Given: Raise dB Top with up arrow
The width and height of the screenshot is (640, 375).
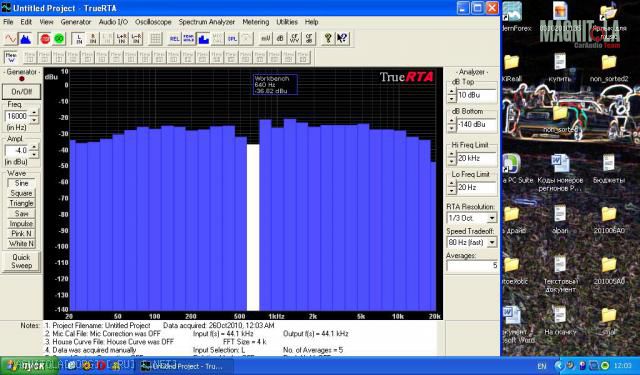Looking at the screenshot, I should [452, 92].
